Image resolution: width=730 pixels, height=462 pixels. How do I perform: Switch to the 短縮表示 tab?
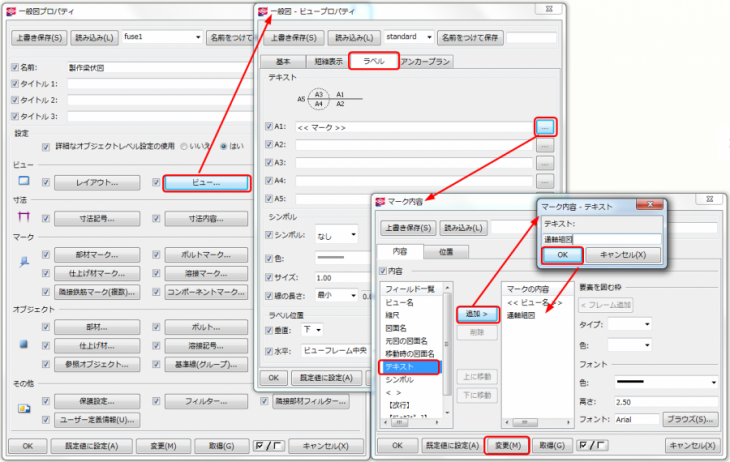coord(328,61)
